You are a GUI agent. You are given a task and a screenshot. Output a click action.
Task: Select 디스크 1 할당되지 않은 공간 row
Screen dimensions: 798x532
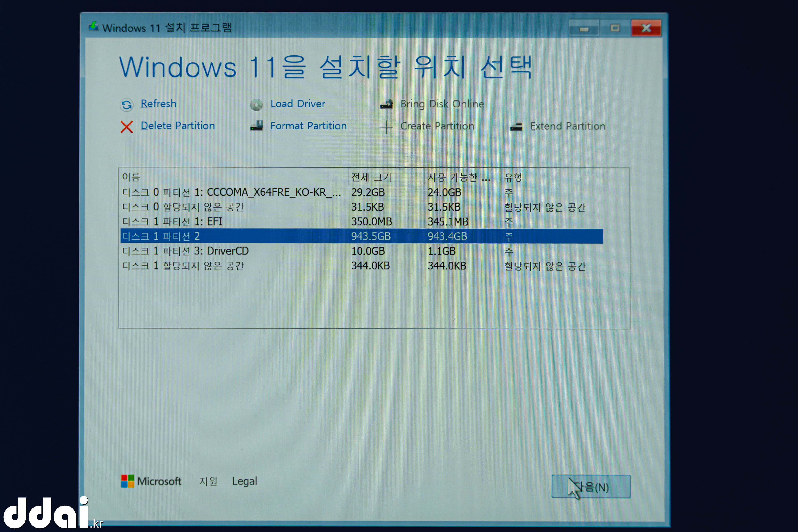coord(183,266)
